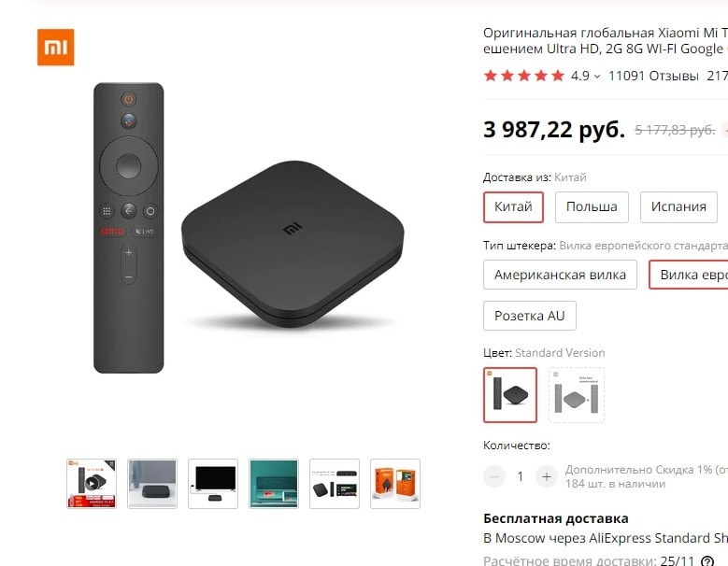This screenshot has height=566, width=728.
Task: Open first gallery thumbnail with red banner
Action: 92,484
